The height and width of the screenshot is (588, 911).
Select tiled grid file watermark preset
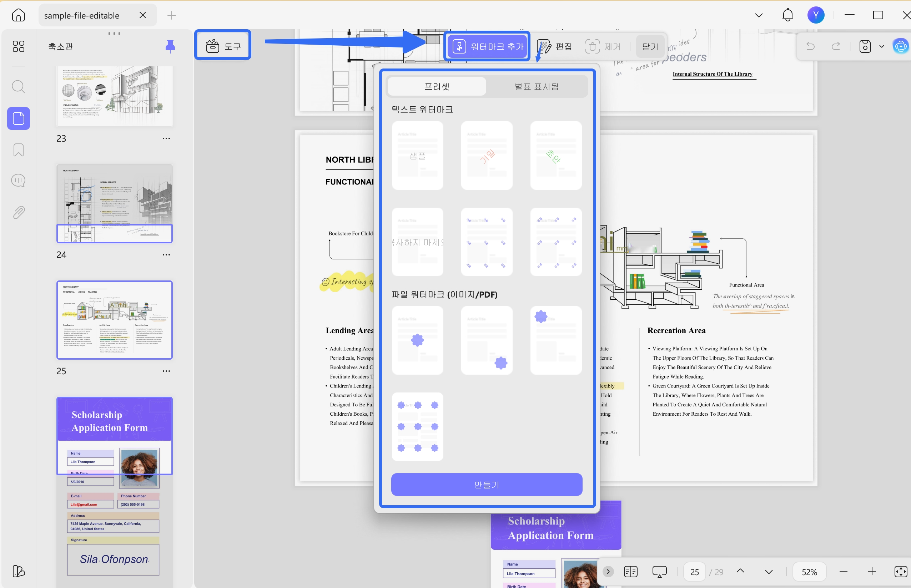(x=418, y=426)
